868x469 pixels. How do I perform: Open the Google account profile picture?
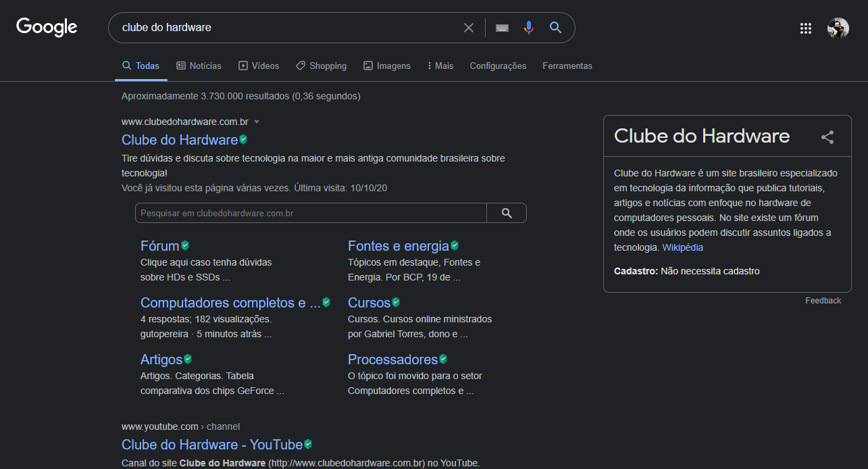[x=838, y=28]
